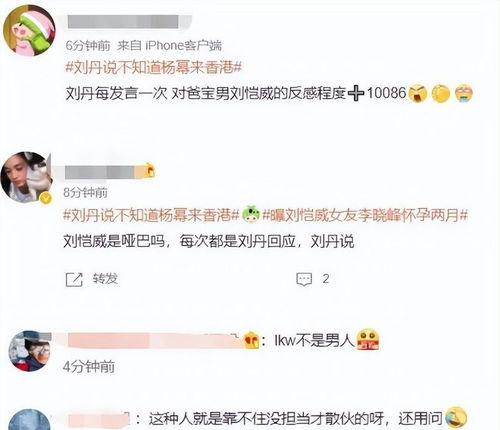Open second poster's avatar with cat
The image size is (500, 430).
tap(26, 177)
